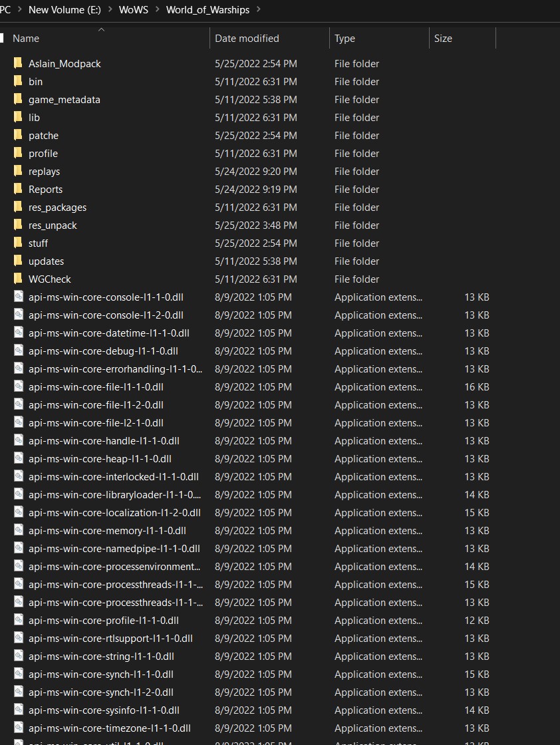Click the res_unpack folder icon
The width and height of the screenshot is (560, 745).
point(18,225)
